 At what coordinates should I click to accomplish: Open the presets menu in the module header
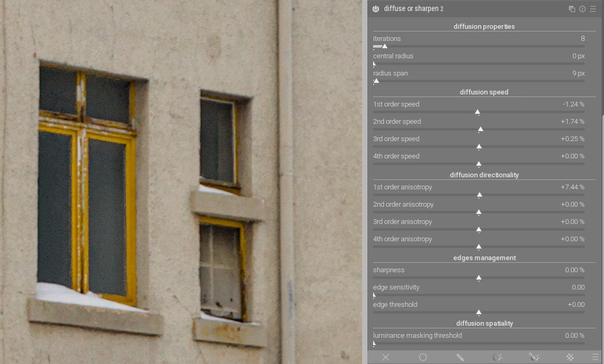click(593, 9)
